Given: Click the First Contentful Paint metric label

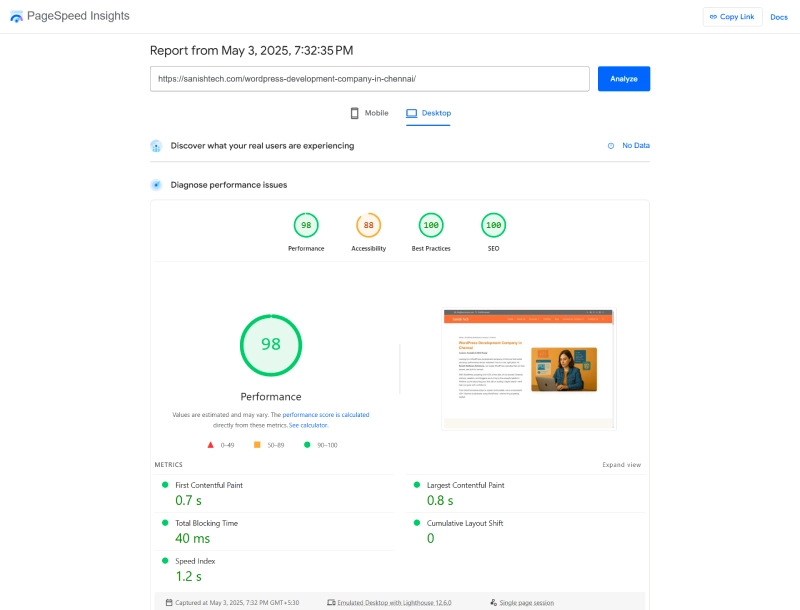Looking at the screenshot, I should tap(209, 485).
